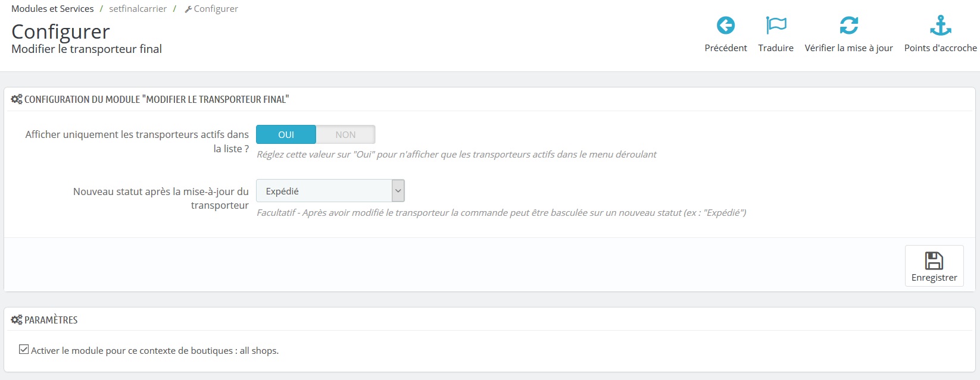
Task: Uncheck 'Activer le module pour ce contexte de boutiques'
Action: click(x=23, y=348)
